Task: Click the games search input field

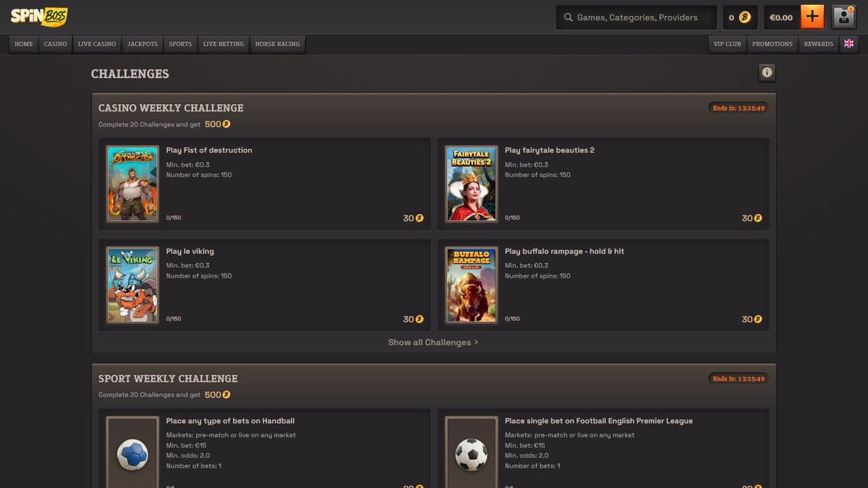Action: coord(637,17)
